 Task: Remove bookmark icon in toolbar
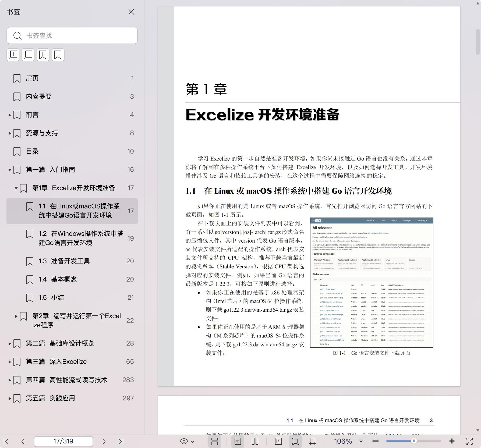coord(58,55)
